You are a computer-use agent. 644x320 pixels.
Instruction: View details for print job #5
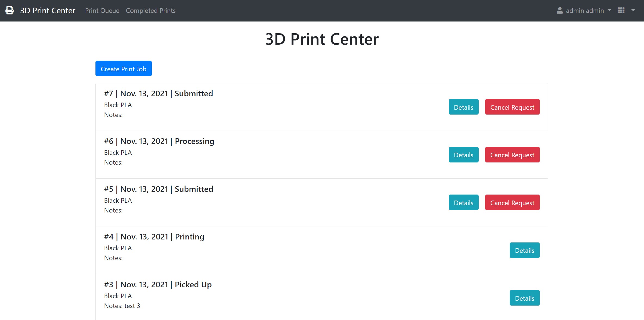click(x=463, y=202)
